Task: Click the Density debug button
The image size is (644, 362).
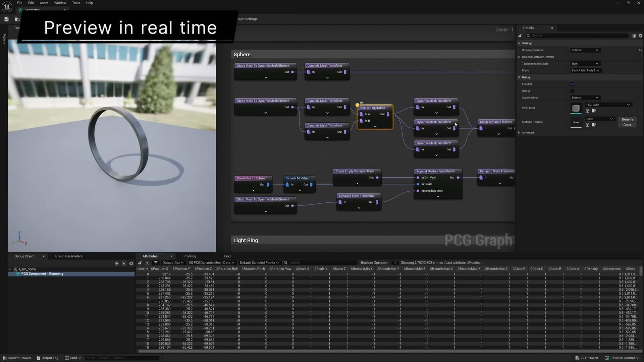Action: click(627, 119)
